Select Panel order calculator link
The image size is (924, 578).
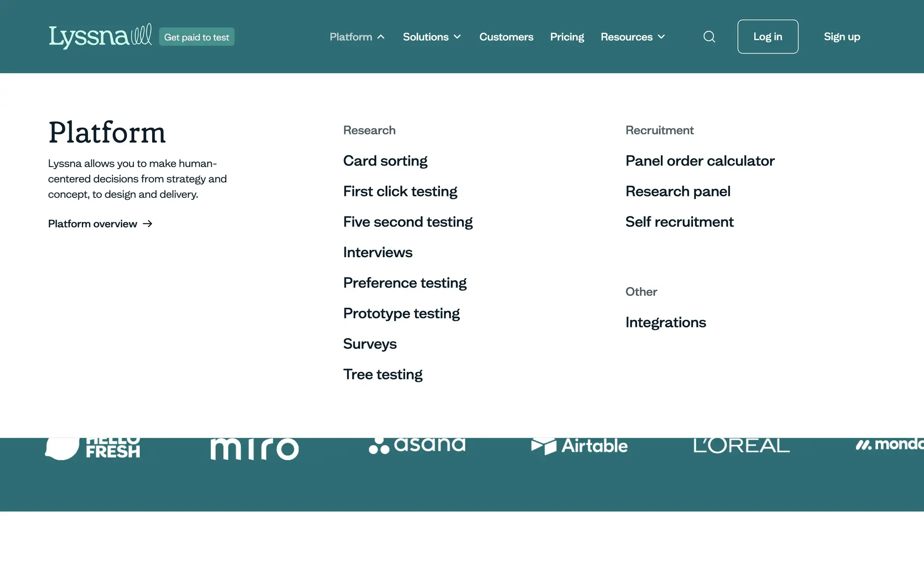click(700, 161)
